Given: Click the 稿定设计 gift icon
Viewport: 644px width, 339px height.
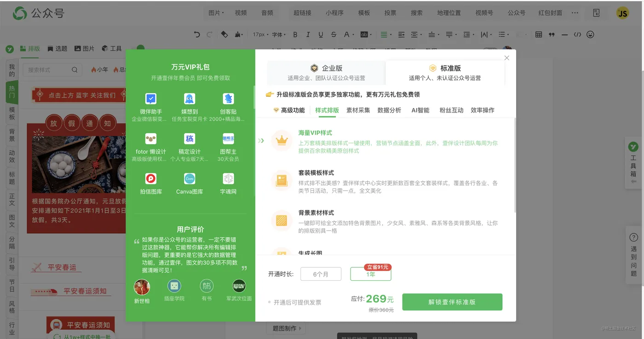Looking at the screenshot, I should pyautogui.click(x=190, y=138).
